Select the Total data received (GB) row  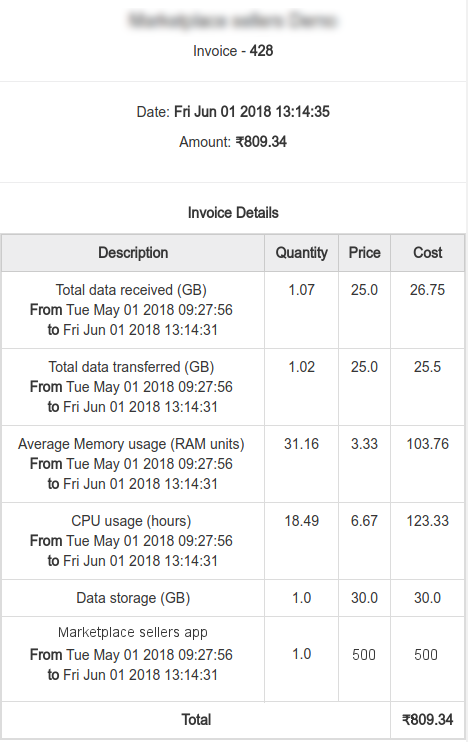233,310
